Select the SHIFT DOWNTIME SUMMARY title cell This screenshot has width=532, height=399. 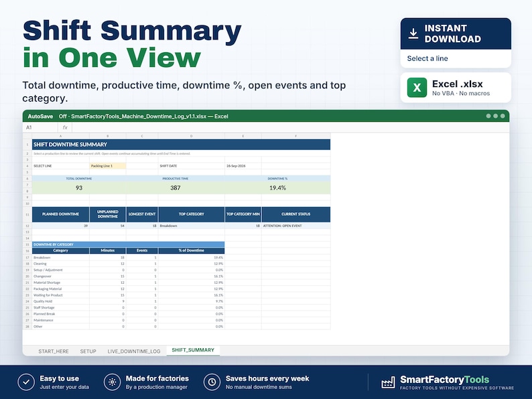pyautogui.click(x=181, y=145)
